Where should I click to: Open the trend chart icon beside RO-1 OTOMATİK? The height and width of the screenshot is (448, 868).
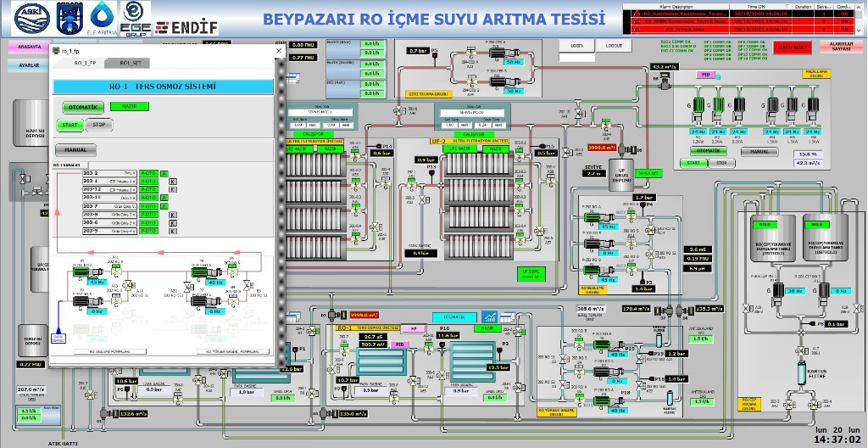click(489, 316)
